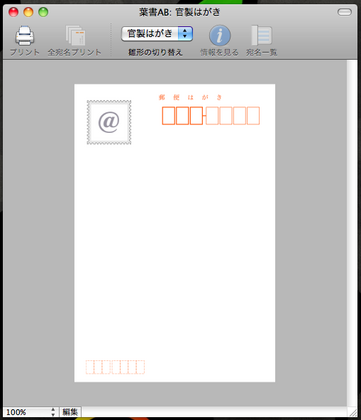Open the 官製はがき template dropdown
The height and width of the screenshot is (420, 361).
point(157,34)
